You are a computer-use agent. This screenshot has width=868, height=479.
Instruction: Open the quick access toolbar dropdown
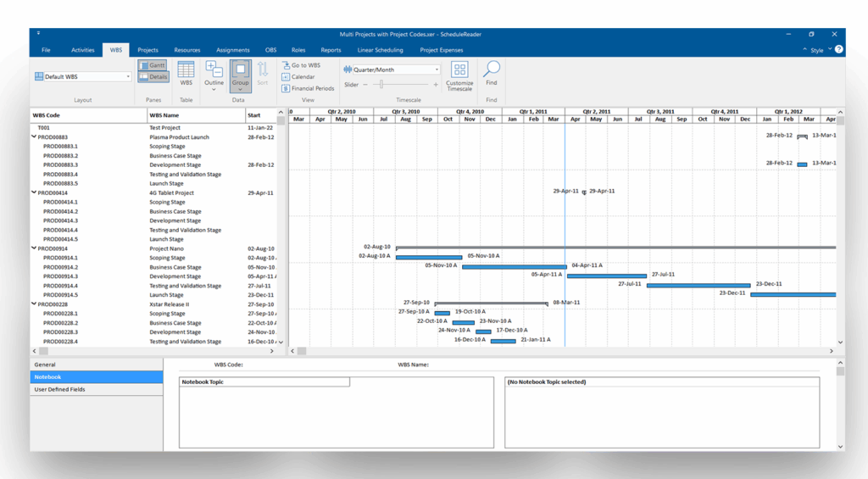click(x=38, y=33)
